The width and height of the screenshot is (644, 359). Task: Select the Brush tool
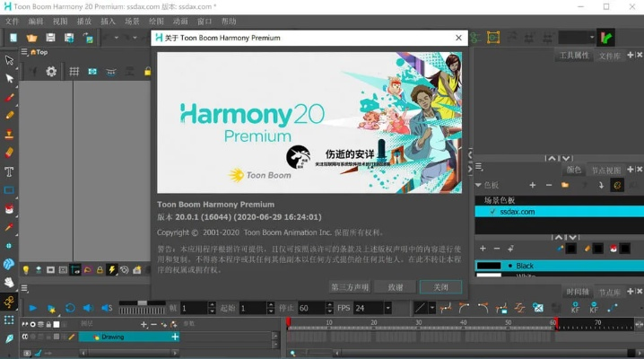point(10,97)
